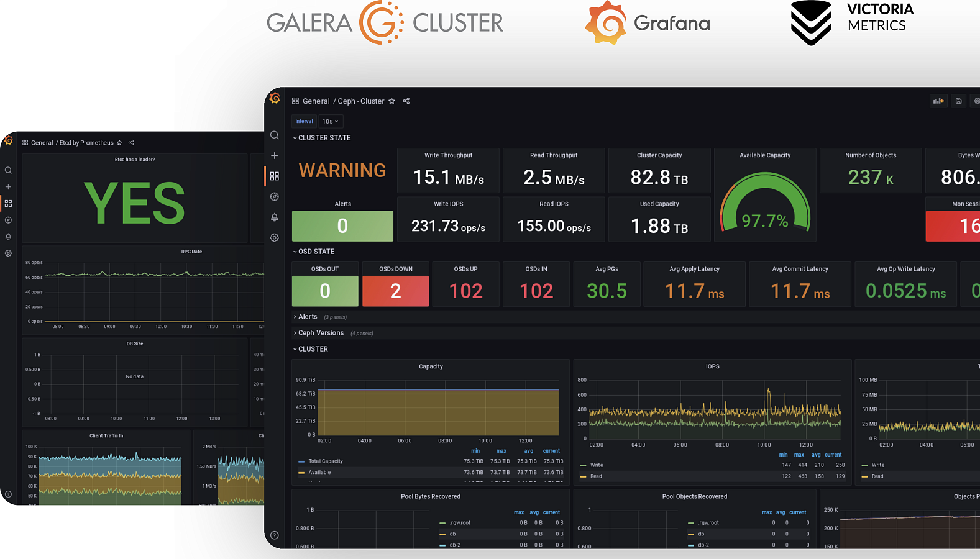980x559 pixels.
Task: Open Explore compass in Ceph-Cluster window sidebar
Action: tap(275, 197)
